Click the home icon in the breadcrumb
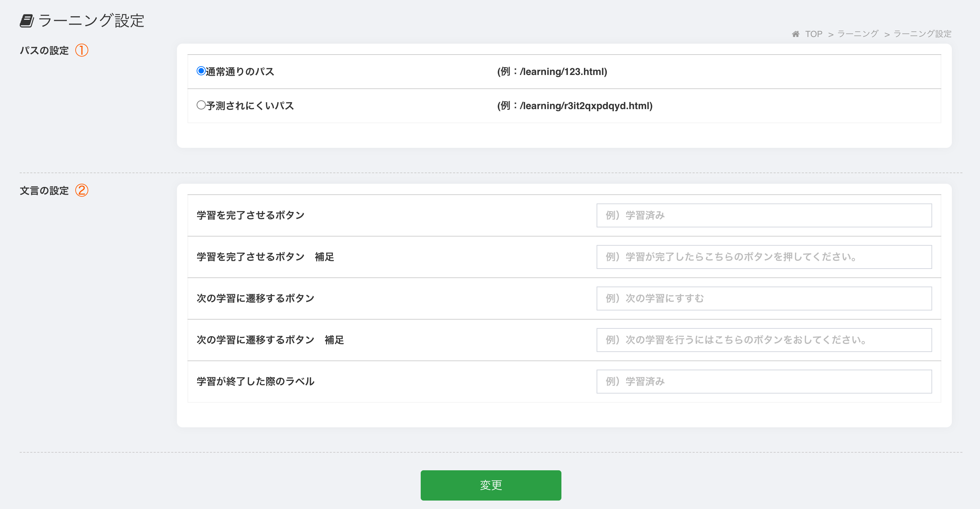Image resolution: width=980 pixels, height=509 pixels. pyautogui.click(x=795, y=34)
